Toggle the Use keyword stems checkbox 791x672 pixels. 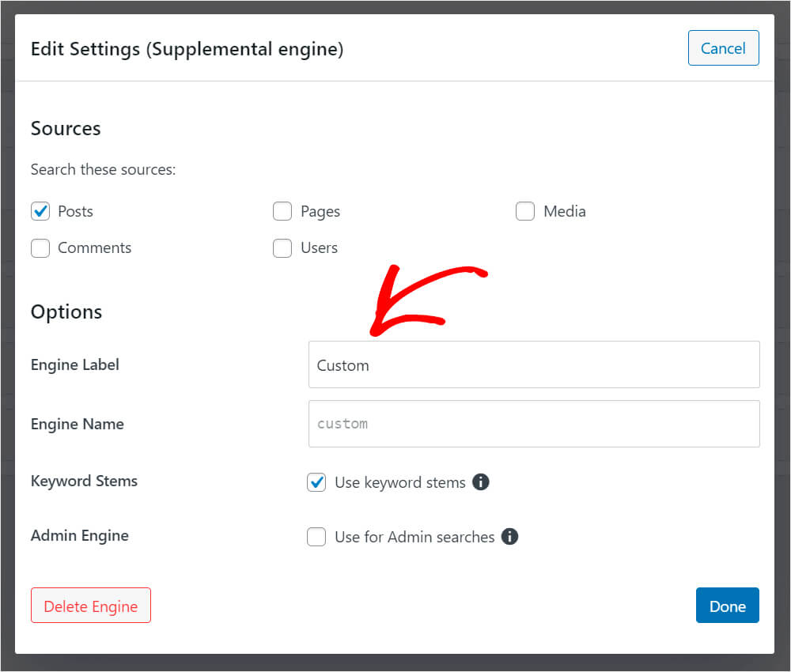tap(316, 482)
